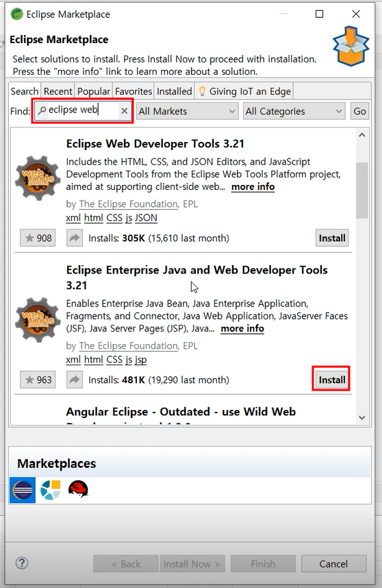The width and height of the screenshot is (382, 588).
Task: Click Installs: 305K text
Action: click(x=158, y=238)
